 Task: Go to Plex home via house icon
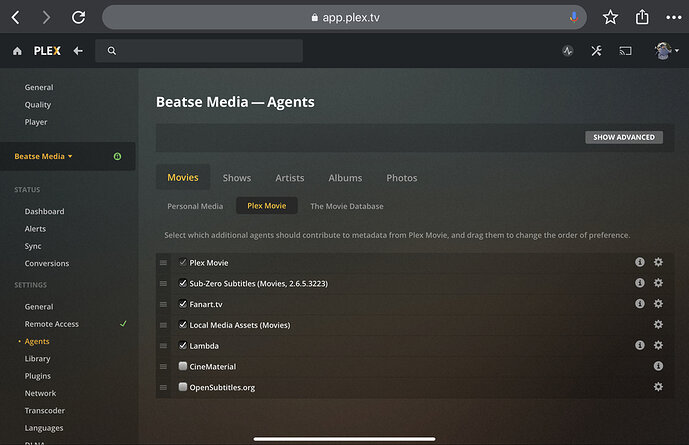pos(17,51)
